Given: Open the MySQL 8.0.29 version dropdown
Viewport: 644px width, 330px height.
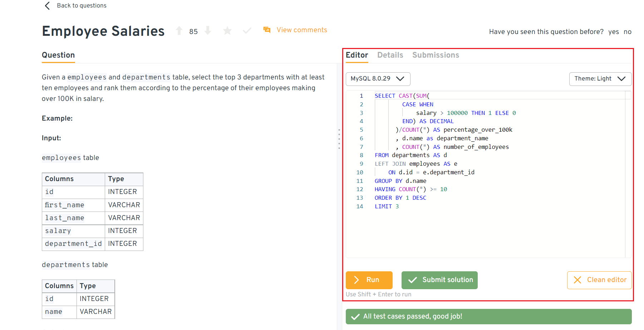Looking at the screenshot, I should tap(378, 79).
